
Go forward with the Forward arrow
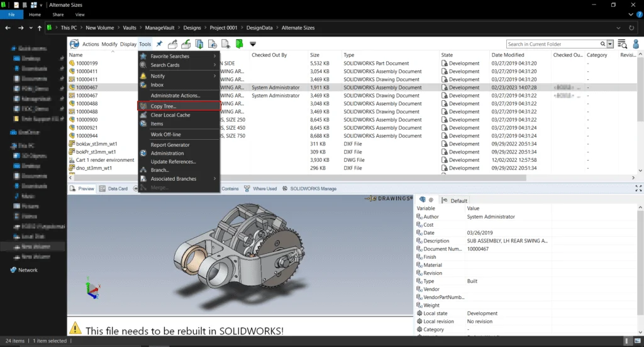21,28
